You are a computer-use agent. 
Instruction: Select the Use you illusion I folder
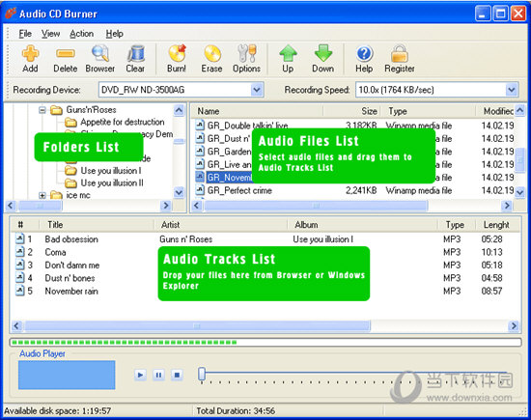(111, 170)
